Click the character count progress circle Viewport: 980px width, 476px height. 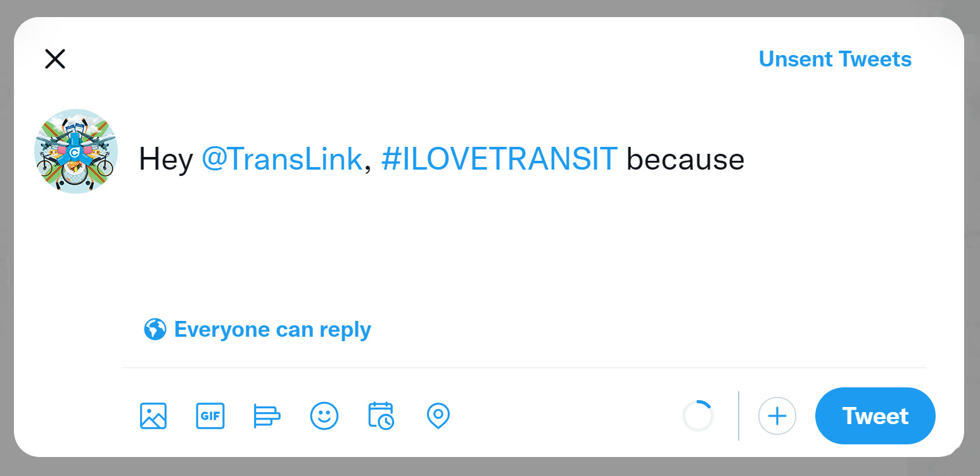pyautogui.click(x=698, y=416)
